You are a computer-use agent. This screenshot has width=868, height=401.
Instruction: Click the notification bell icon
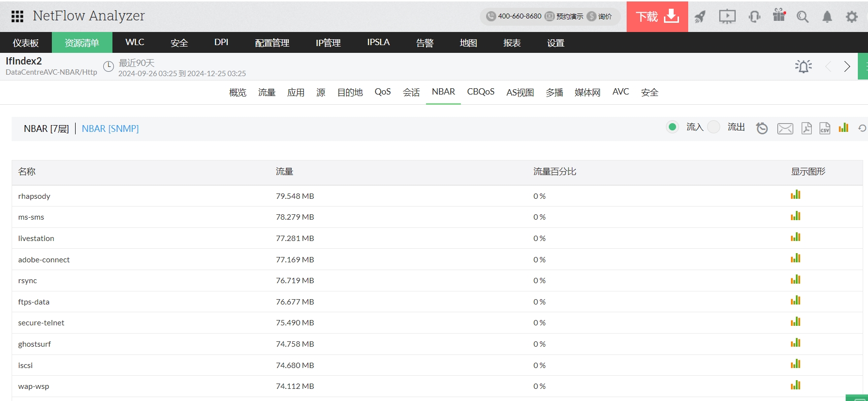point(827,17)
